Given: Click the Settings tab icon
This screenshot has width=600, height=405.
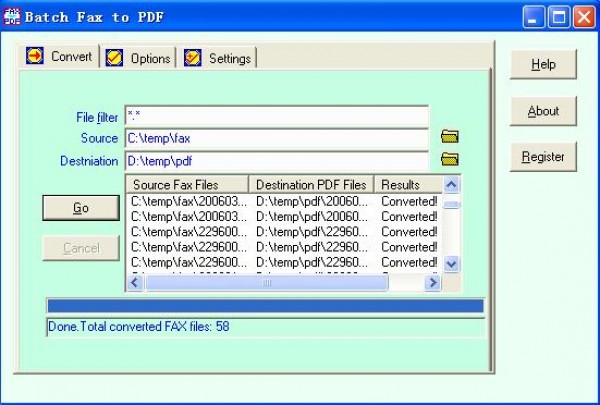Looking at the screenshot, I should pos(192,58).
